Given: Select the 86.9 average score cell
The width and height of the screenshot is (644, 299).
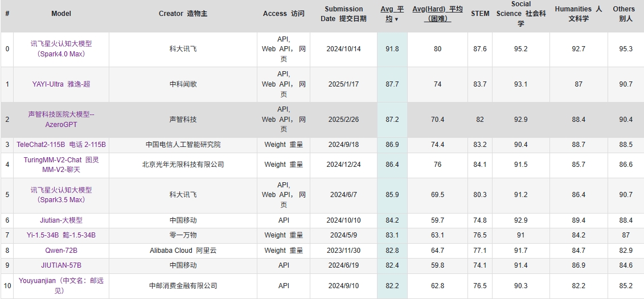Looking at the screenshot, I should (392, 145).
